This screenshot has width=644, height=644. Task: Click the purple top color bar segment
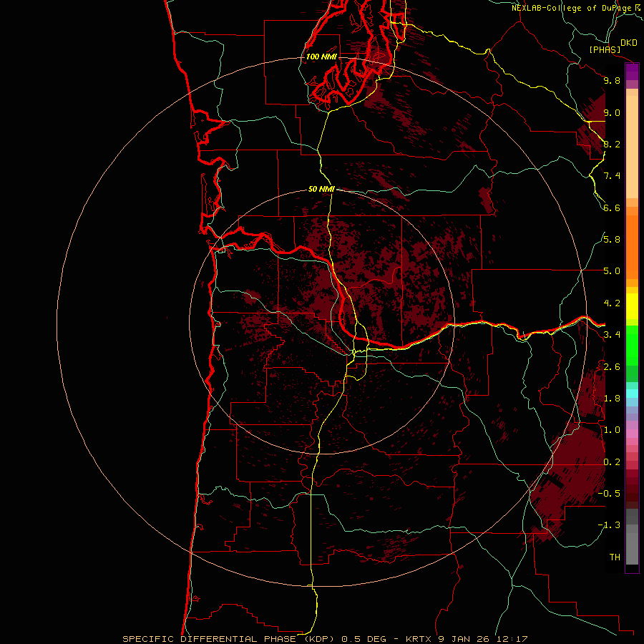pyautogui.click(x=632, y=72)
